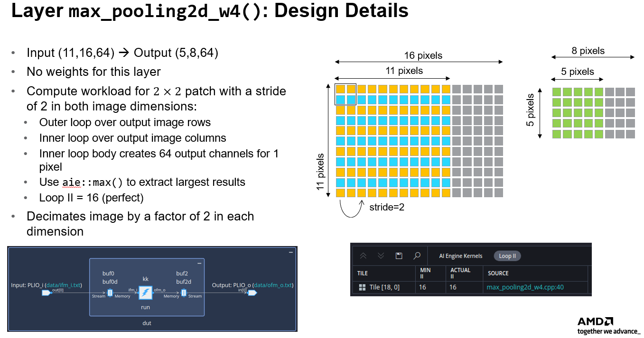Open the search icon in the Loop II panel
This screenshot has width=644, height=338.
click(417, 256)
